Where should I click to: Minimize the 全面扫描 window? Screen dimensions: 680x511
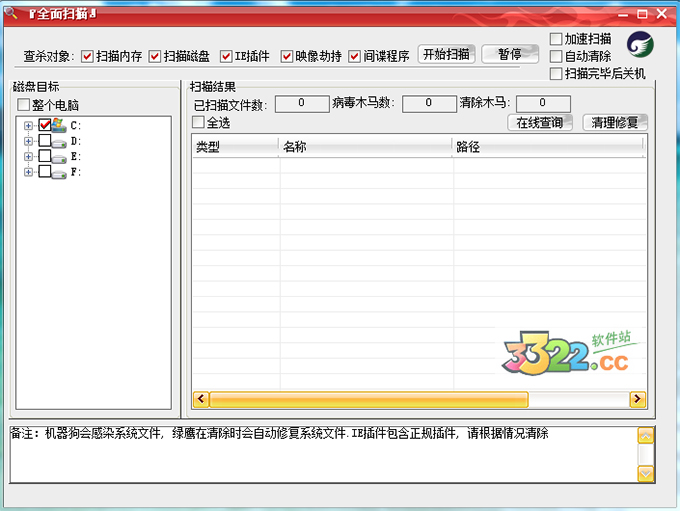(x=623, y=15)
